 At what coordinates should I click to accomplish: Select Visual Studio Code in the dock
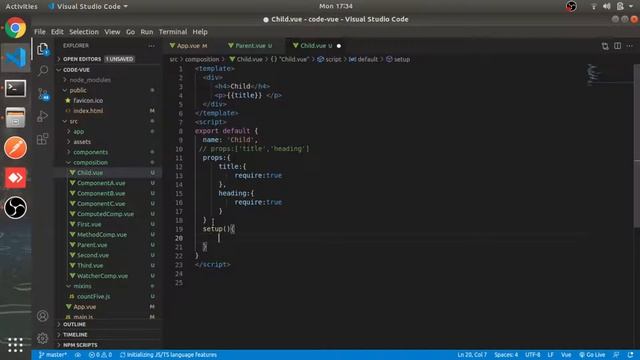point(16,58)
